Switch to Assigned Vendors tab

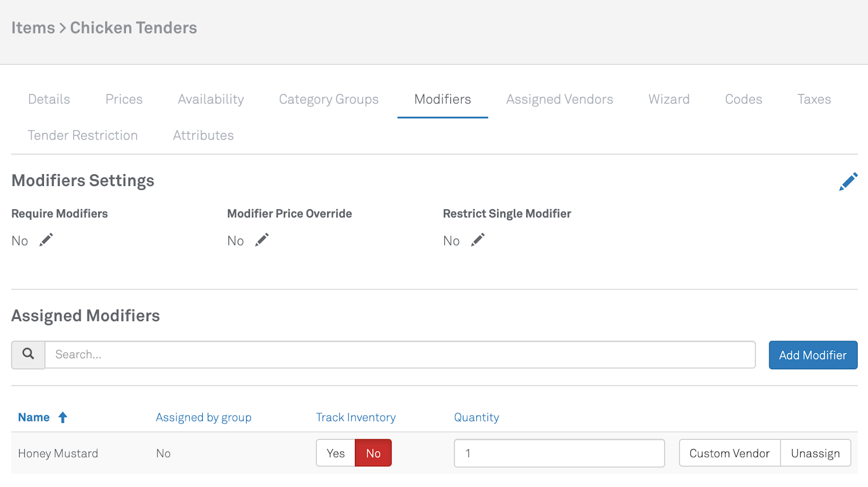pyautogui.click(x=559, y=99)
